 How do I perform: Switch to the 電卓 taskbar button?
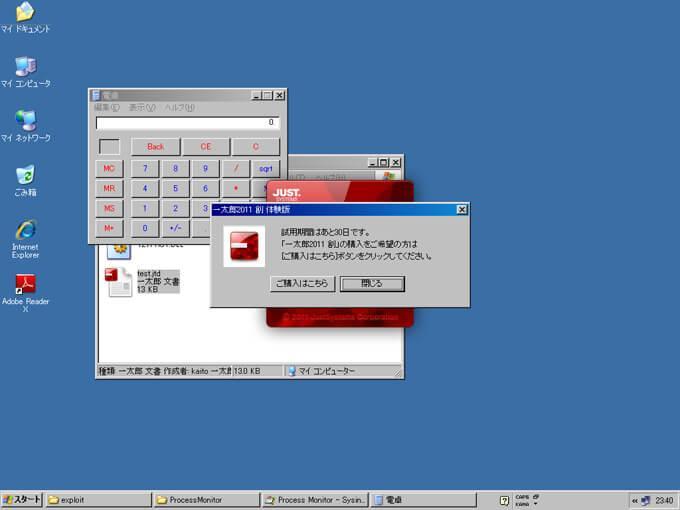423,500
